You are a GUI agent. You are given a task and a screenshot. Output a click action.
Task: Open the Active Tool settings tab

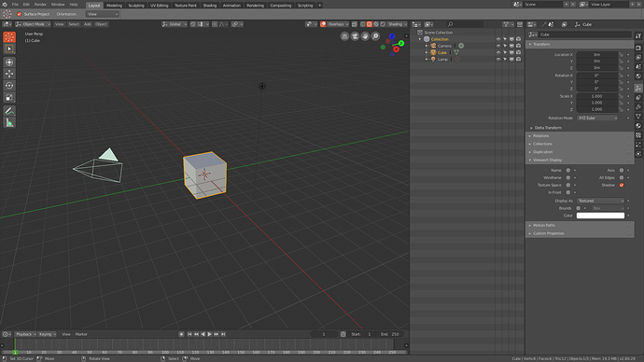[x=638, y=36]
